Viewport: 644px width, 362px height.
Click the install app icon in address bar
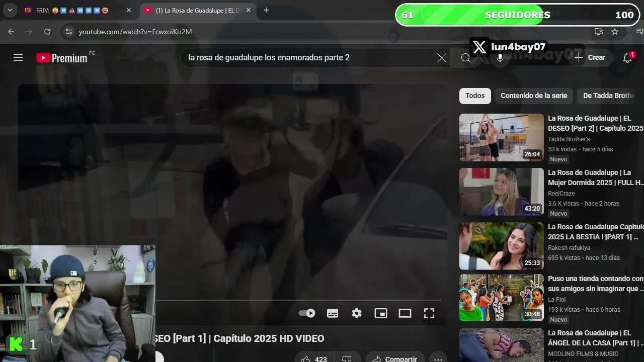[598, 32]
